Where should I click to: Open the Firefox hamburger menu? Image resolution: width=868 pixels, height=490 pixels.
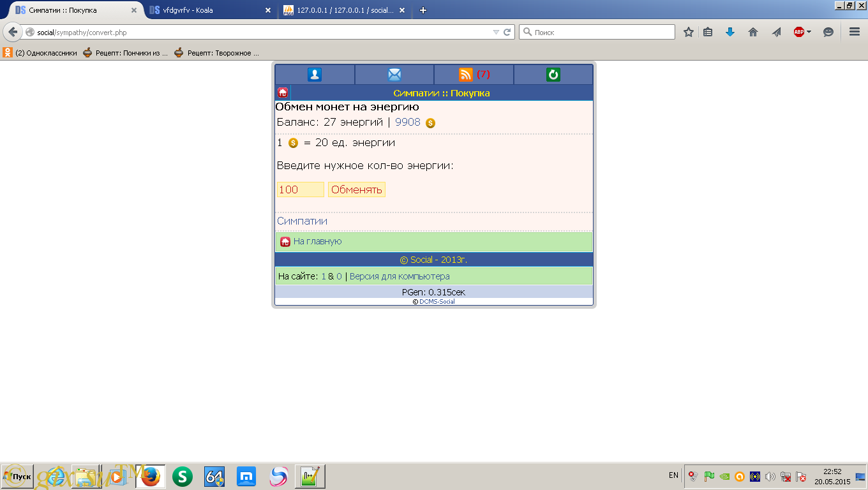click(855, 32)
